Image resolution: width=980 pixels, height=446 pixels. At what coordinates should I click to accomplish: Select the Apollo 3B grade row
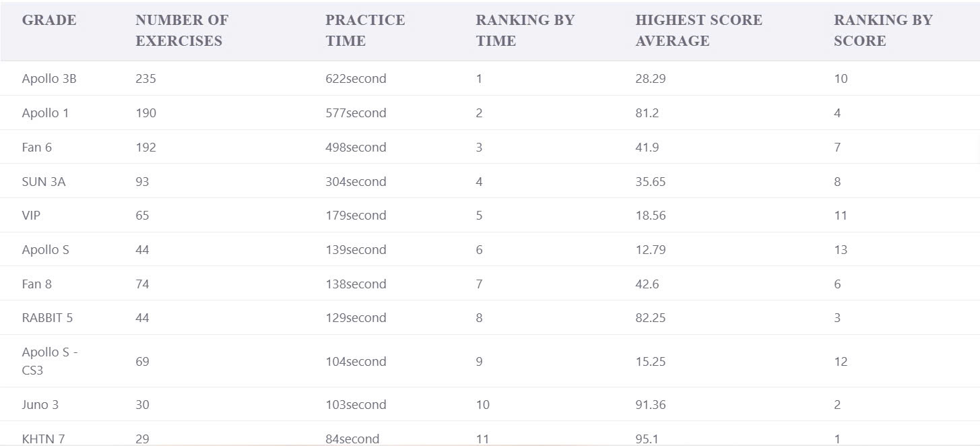490,79
